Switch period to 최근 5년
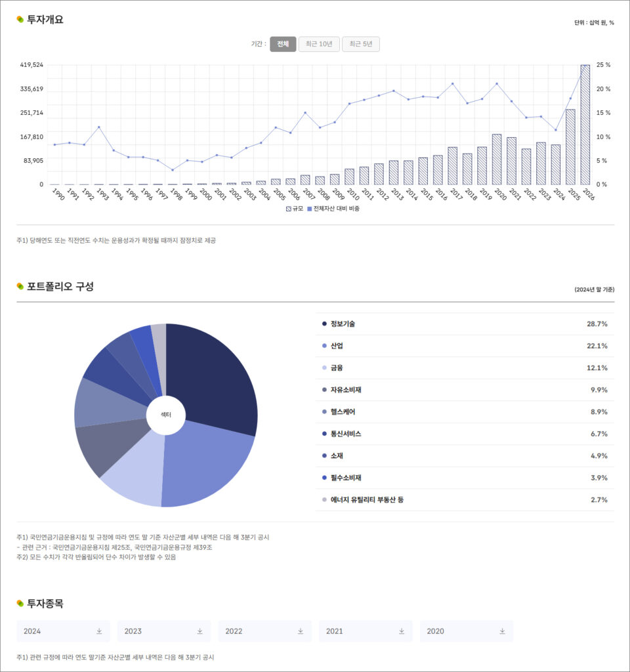 click(361, 44)
